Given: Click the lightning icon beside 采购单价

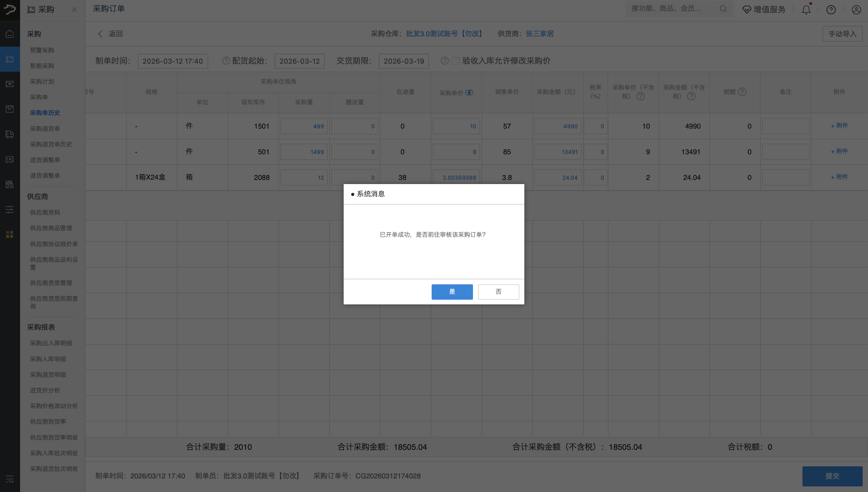Looking at the screenshot, I should pyautogui.click(x=469, y=93).
